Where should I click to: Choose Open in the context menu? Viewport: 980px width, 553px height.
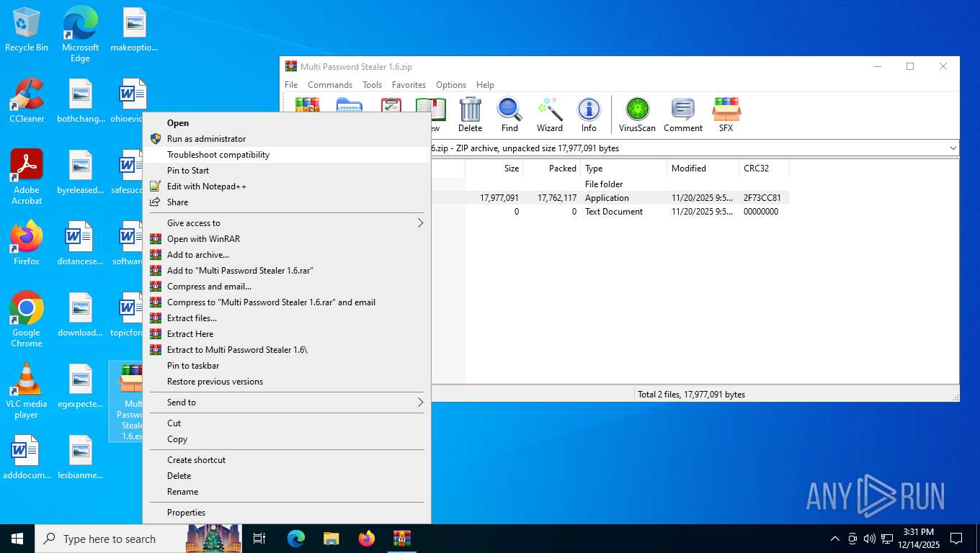tap(287, 123)
